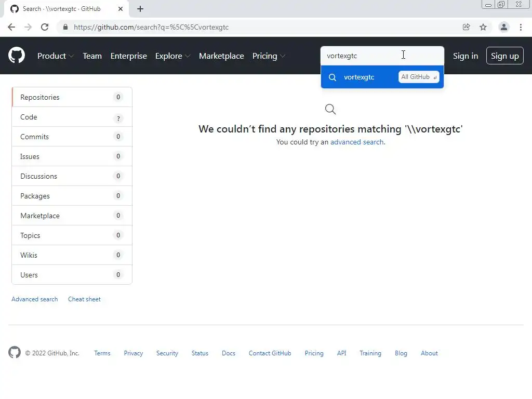Open Blog in footer
The width and height of the screenshot is (532, 399).
click(401, 353)
